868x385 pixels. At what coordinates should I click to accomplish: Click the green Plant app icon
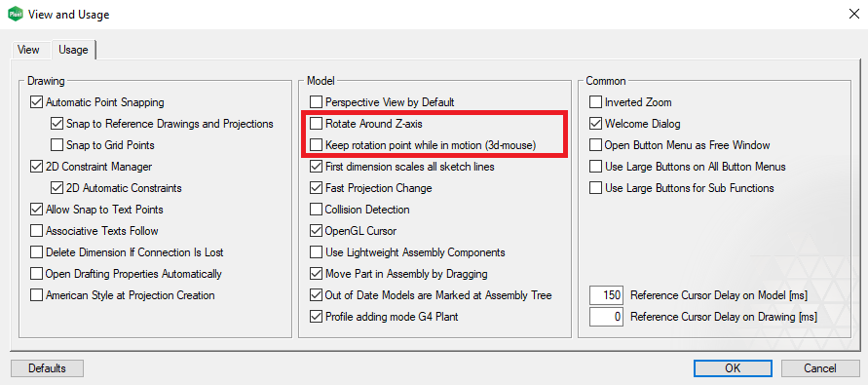pos(16,15)
